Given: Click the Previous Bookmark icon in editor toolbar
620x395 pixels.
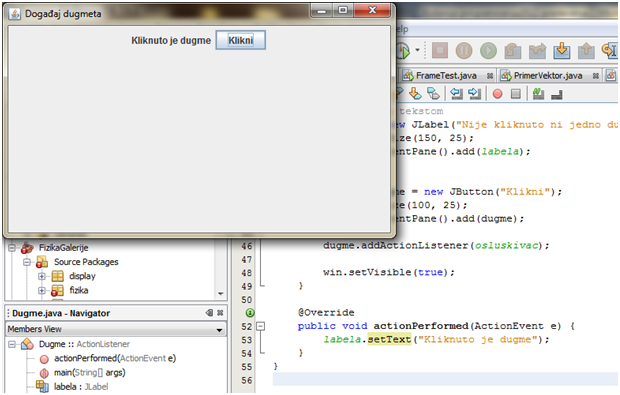Looking at the screenshot, I should 457,94.
